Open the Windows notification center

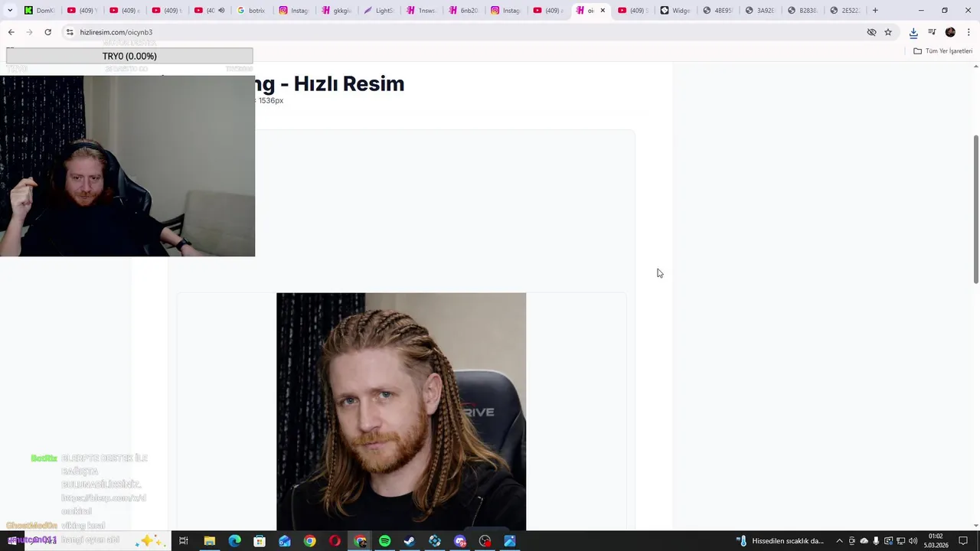[x=964, y=541]
